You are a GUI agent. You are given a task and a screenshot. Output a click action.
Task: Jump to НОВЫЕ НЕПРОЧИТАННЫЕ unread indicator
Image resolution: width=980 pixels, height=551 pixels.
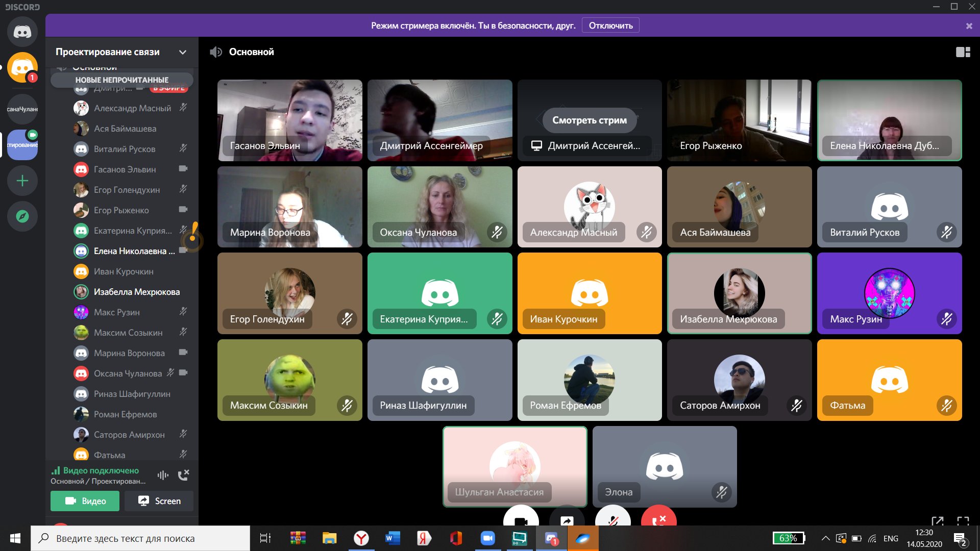pyautogui.click(x=121, y=80)
